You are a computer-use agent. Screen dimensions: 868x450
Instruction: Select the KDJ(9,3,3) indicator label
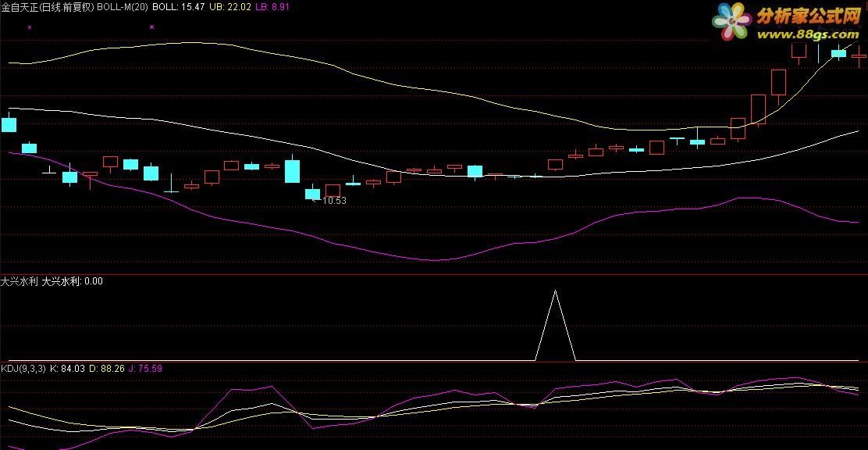(x=23, y=368)
